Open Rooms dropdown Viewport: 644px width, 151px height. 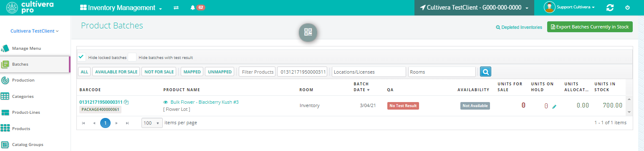[442, 72]
